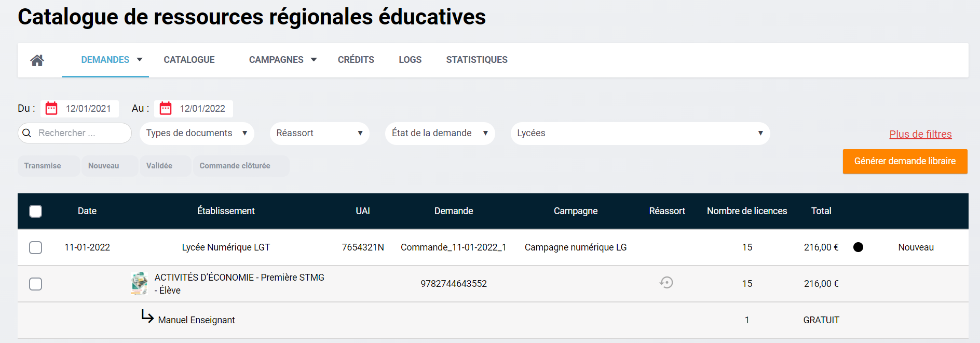Image resolution: width=980 pixels, height=343 pixels.
Task: Check the Lycée Numérique LGT order checkbox
Action: coord(36,247)
